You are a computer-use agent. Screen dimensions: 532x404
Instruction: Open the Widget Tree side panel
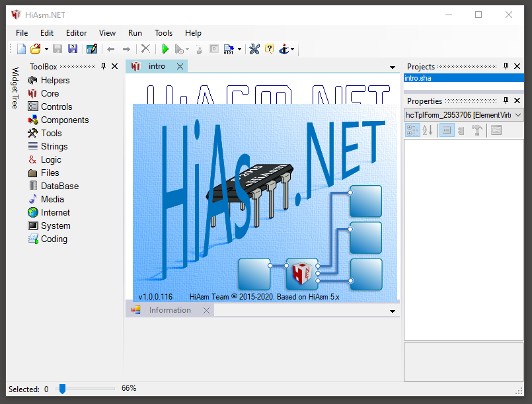(15, 88)
